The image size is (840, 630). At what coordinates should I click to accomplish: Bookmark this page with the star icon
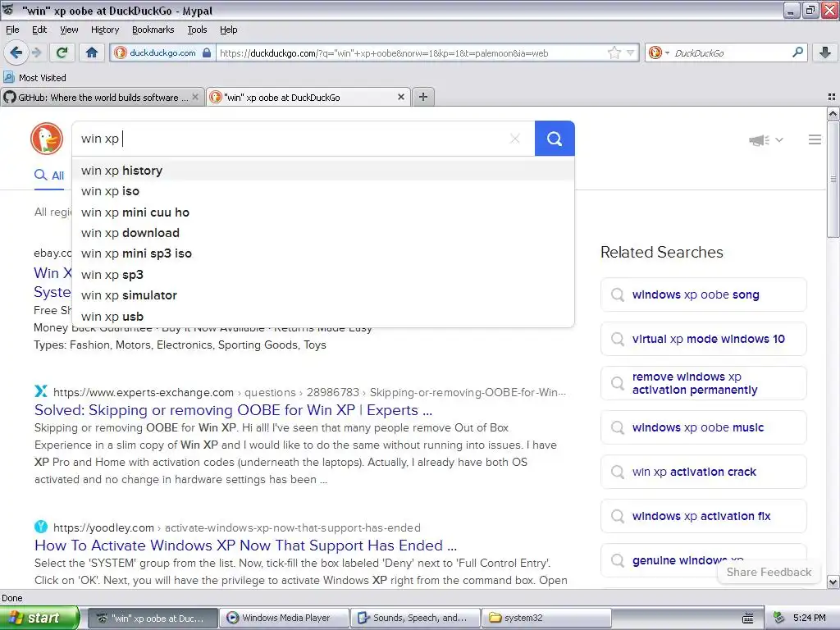614,52
